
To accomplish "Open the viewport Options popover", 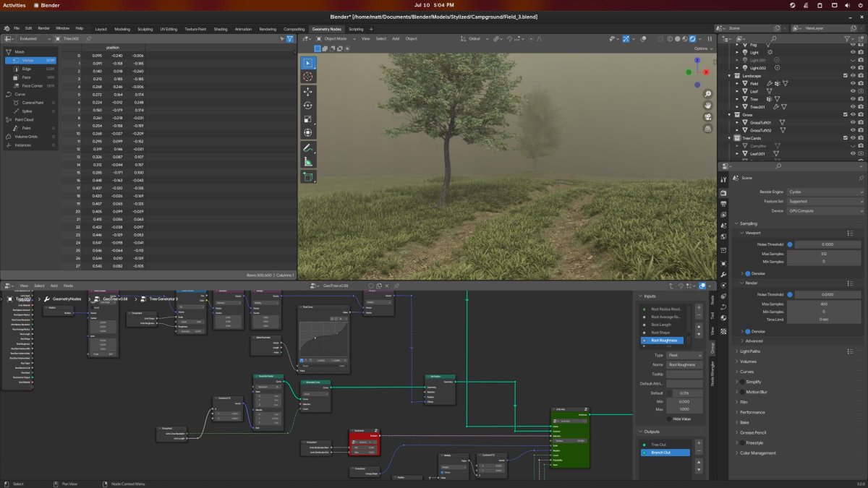I will [702, 48].
